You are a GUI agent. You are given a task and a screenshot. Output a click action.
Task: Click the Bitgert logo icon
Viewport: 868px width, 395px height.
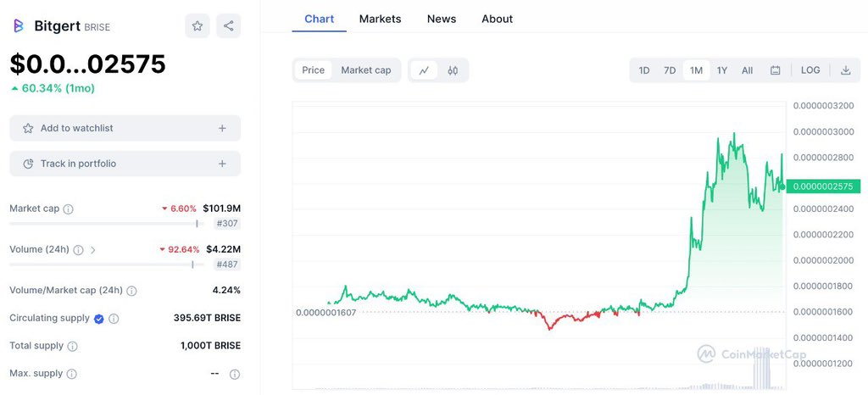(x=19, y=25)
